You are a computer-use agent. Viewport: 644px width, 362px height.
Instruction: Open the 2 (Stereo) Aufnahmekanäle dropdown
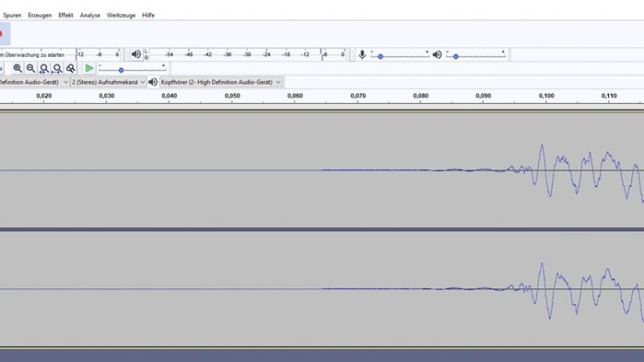[108, 82]
